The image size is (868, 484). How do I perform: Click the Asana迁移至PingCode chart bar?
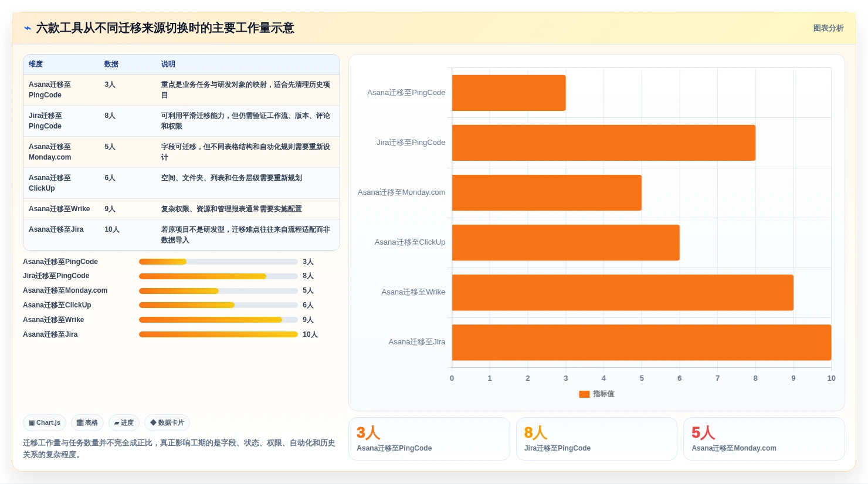(508, 93)
